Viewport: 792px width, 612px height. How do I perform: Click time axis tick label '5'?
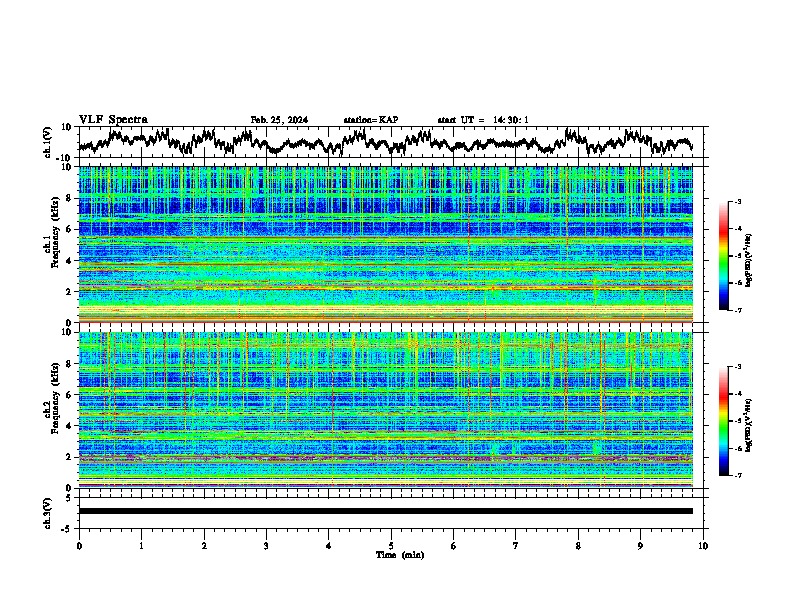tap(391, 546)
